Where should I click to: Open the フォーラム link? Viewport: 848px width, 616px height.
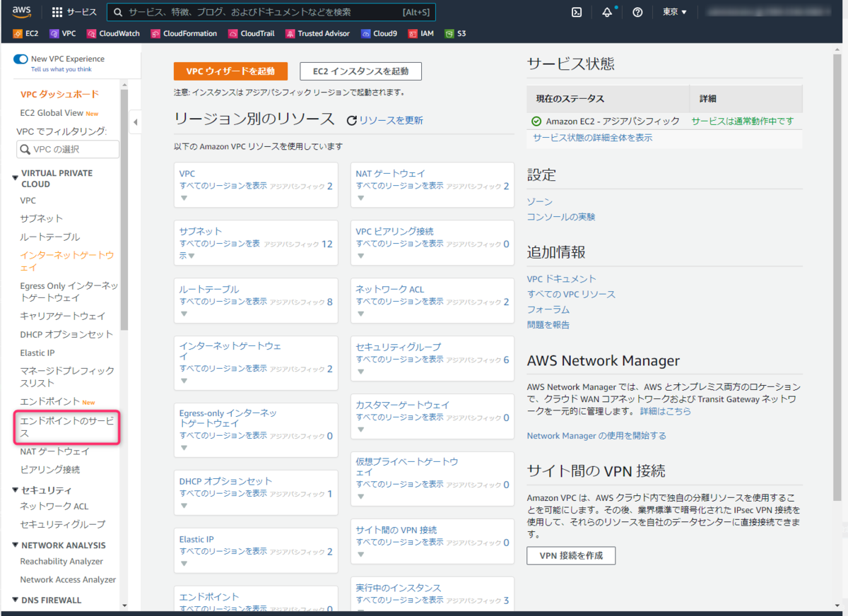[x=548, y=309]
